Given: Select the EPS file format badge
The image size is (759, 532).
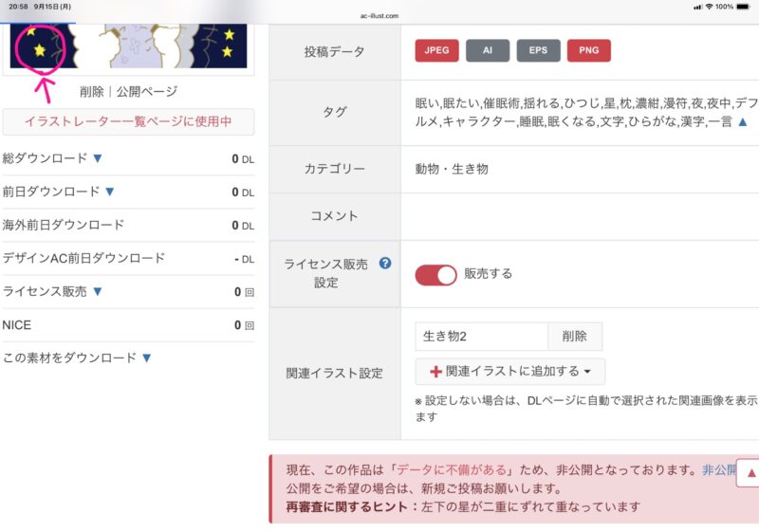Looking at the screenshot, I should (538, 51).
